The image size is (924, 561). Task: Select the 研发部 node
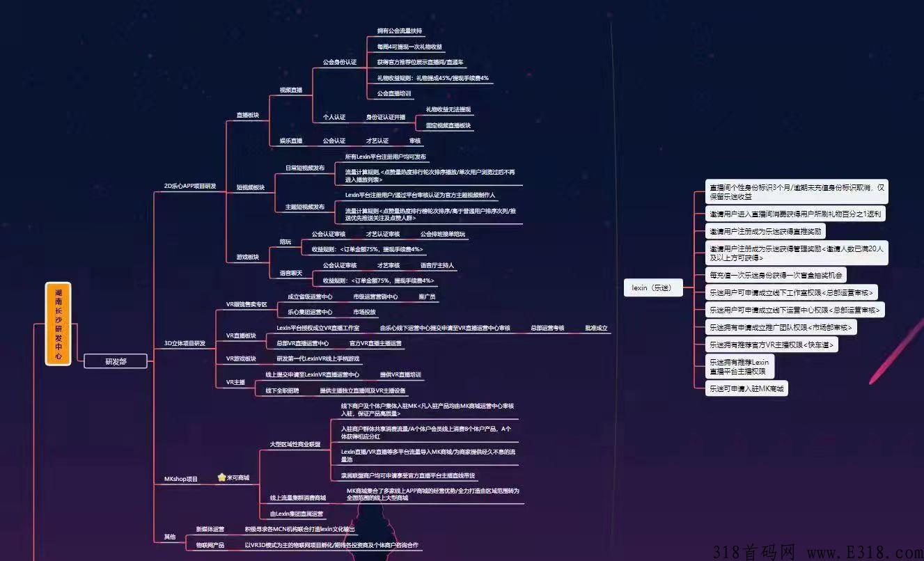(116, 361)
